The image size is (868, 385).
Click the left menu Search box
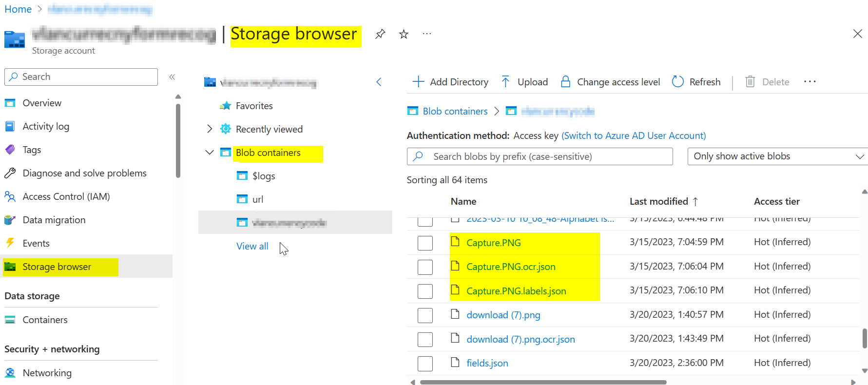[81, 77]
